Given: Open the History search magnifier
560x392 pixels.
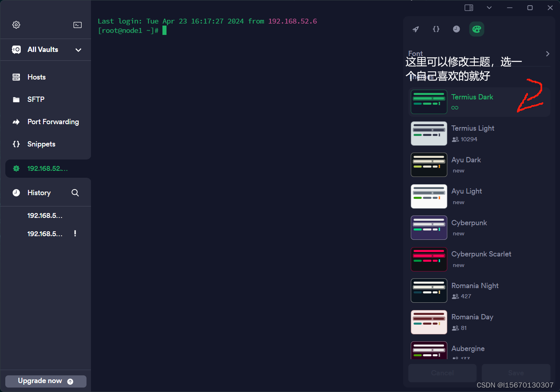Looking at the screenshot, I should (x=75, y=192).
